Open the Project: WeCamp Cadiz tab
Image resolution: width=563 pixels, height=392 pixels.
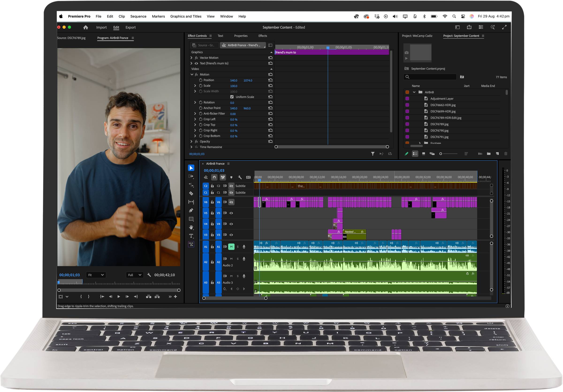[x=417, y=36]
